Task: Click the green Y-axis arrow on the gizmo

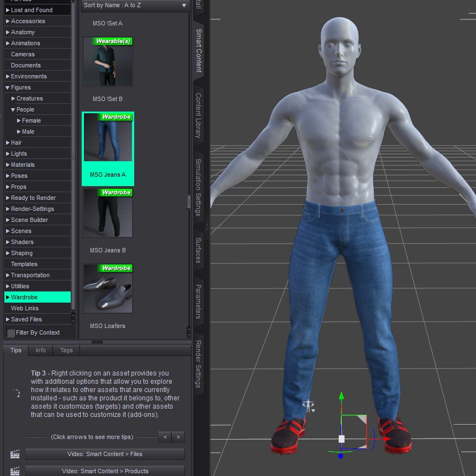Action: (341, 395)
